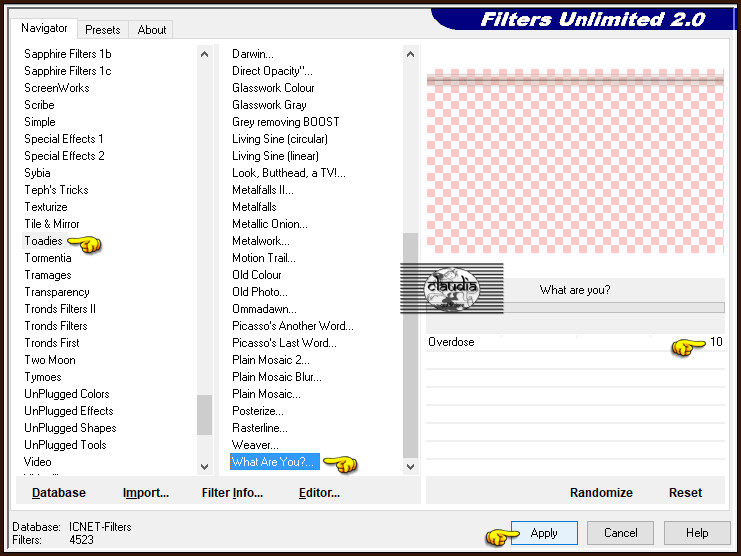Choose Scribe category
Screen dimensions: 741x556
(39, 105)
